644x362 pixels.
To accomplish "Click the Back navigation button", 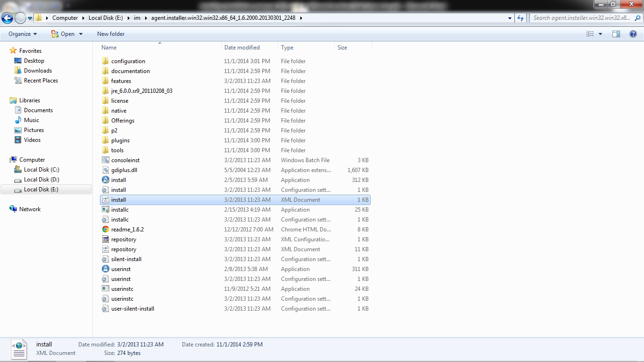I will 7,17.
